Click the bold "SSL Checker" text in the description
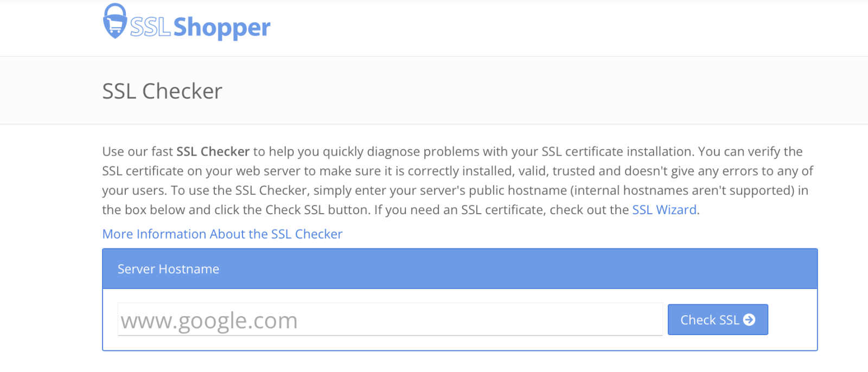868x372 pixels. point(213,152)
